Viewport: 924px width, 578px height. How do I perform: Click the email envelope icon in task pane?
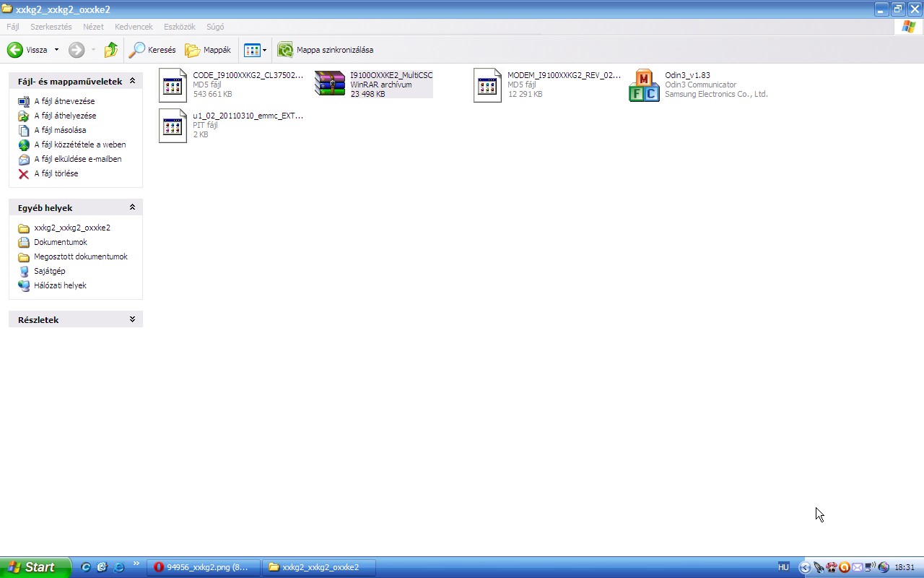pyautogui.click(x=24, y=159)
